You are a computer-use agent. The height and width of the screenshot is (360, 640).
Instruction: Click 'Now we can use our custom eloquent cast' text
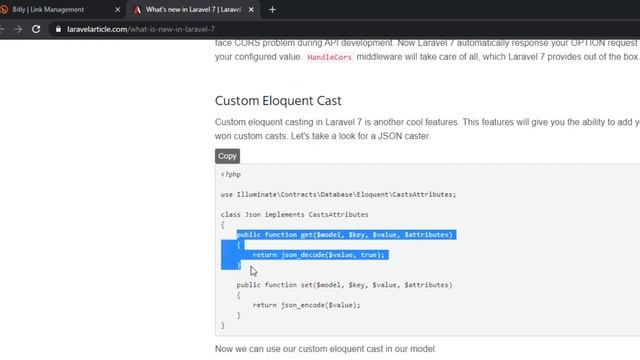(326, 349)
